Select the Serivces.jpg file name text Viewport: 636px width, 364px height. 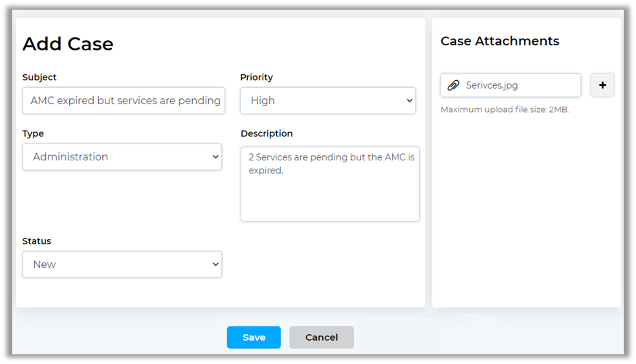point(492,85)
